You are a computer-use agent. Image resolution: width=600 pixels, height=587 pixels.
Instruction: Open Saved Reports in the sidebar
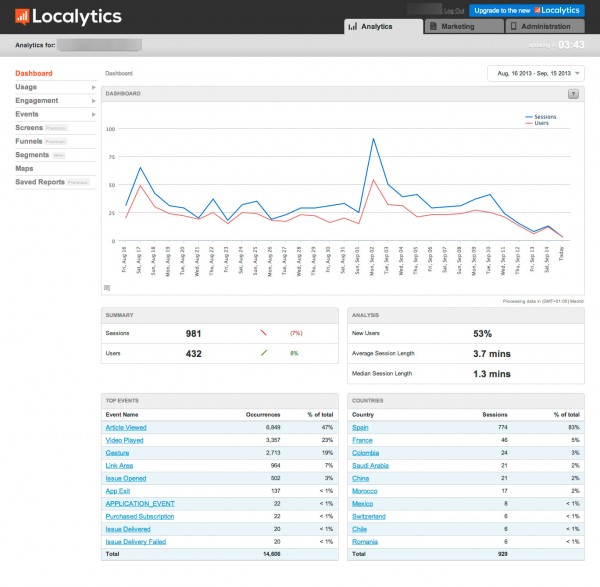click(40, 182)
